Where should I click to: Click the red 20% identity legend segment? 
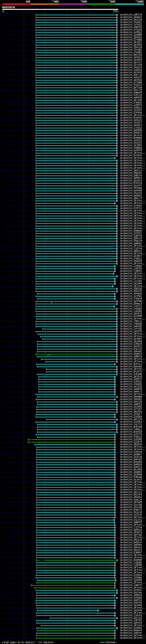[x=16, y=4]
